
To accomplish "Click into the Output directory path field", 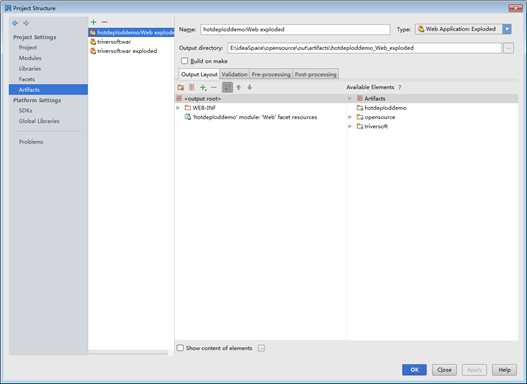I will tap(365, 48).
